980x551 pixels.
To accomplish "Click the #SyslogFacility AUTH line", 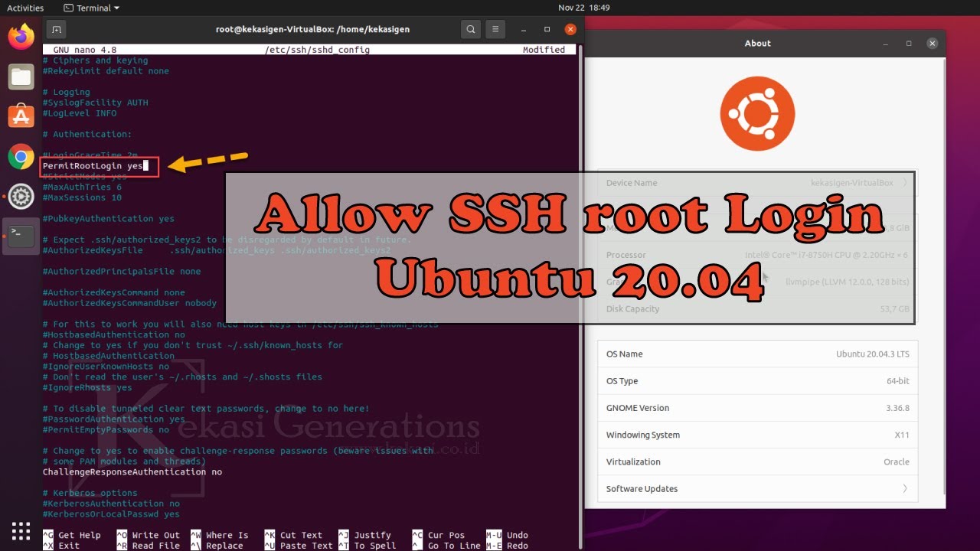I will click(96, 102).
